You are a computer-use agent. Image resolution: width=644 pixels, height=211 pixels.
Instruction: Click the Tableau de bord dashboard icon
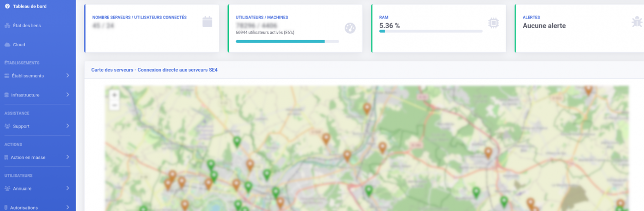(x=7, y=6)
